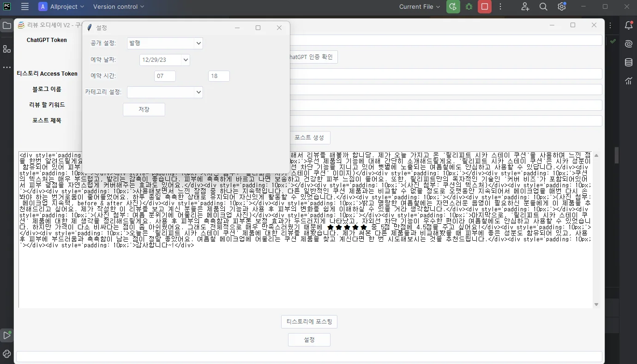The height and width of the screenshot is (364, 637).
Task: Open Run tool window play icon
Action: point(6,335)
